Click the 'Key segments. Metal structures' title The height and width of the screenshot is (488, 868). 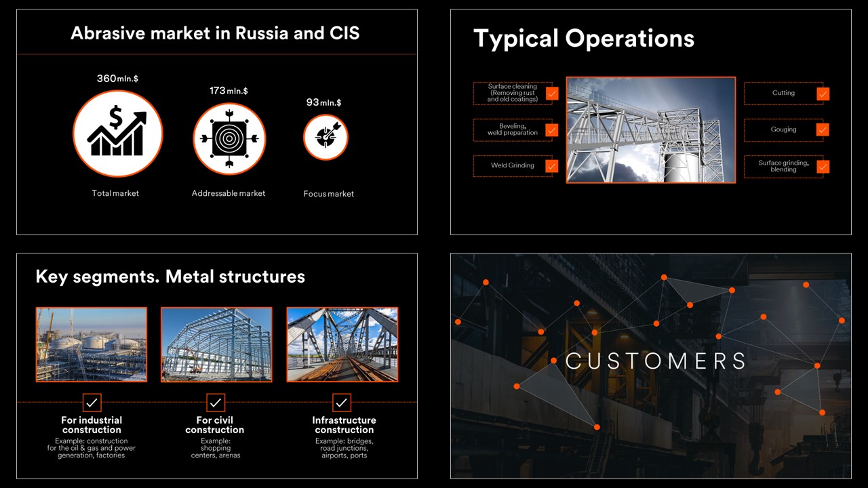click(170, 277)
